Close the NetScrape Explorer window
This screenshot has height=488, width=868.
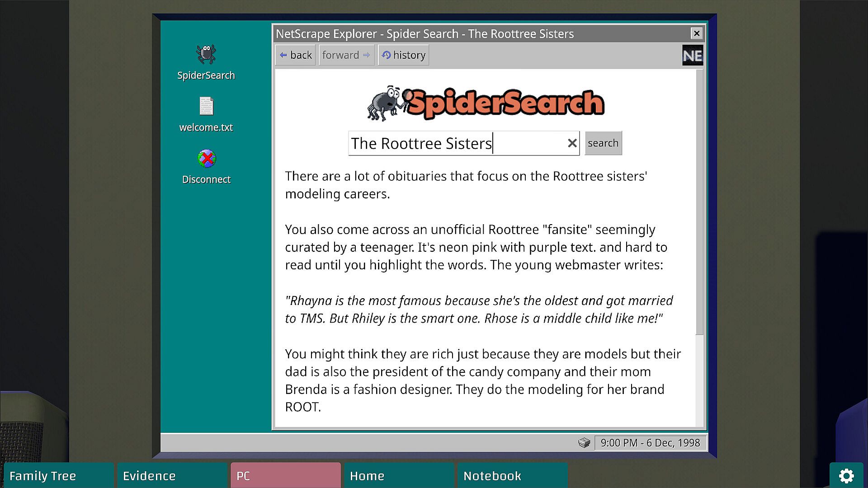(x=696, y=33)
